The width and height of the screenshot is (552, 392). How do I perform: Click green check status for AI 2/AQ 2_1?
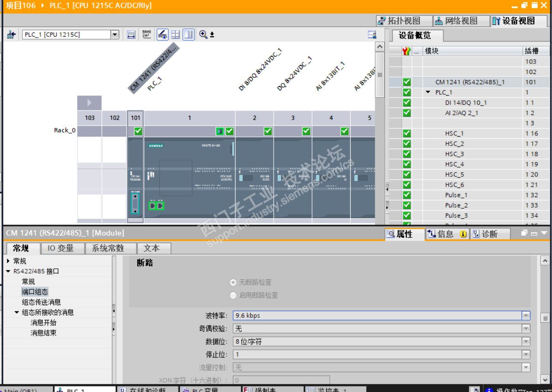point(407,113)
